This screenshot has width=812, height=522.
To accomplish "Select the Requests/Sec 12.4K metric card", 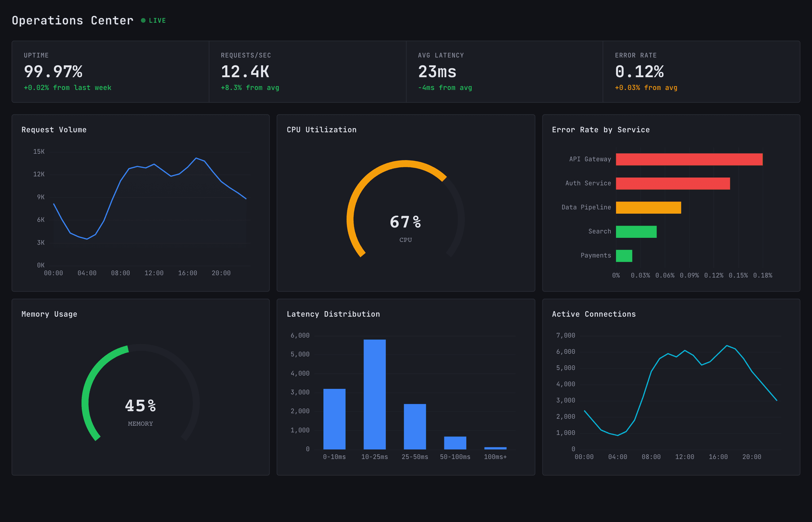I will (307, 71).
